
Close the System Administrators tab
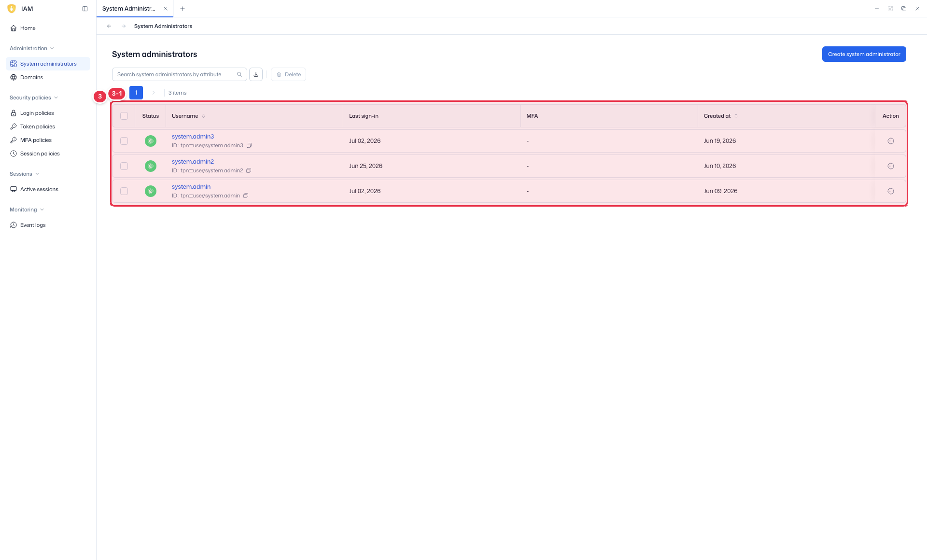click(x=166, y=9)
